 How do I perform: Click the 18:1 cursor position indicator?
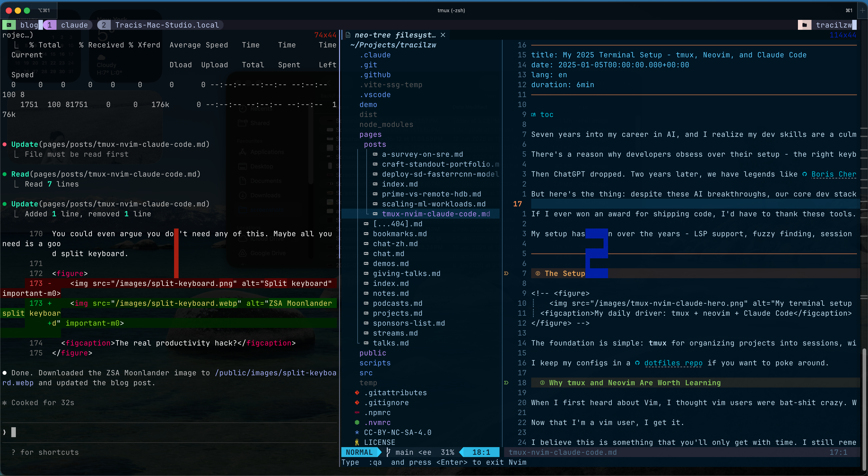[x=481, y=452]
